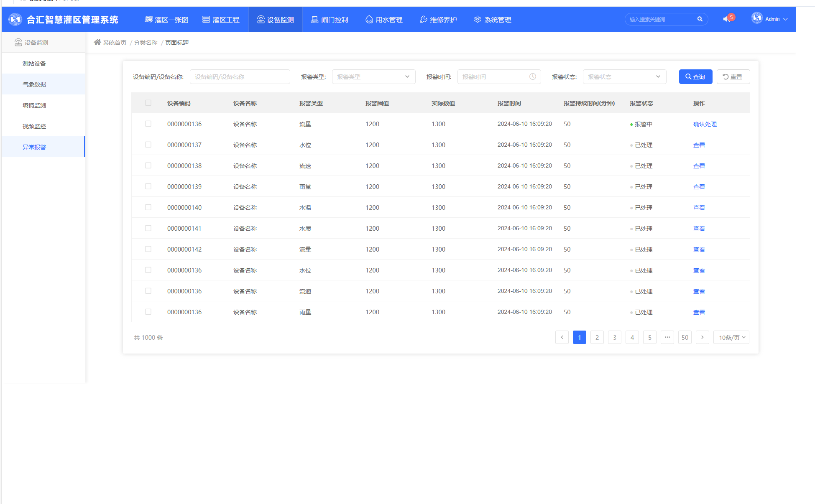The width and height of the screenshot is (815, 504).
Task: Click 确认处理 link in first row
Action: (705, 124)
